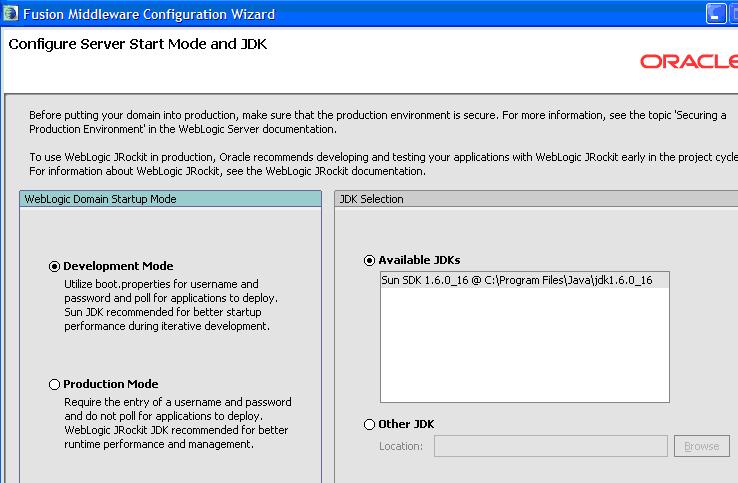Minimize the Configuration Wizard window
Viewport: 738px width, 483px height.
716,13
